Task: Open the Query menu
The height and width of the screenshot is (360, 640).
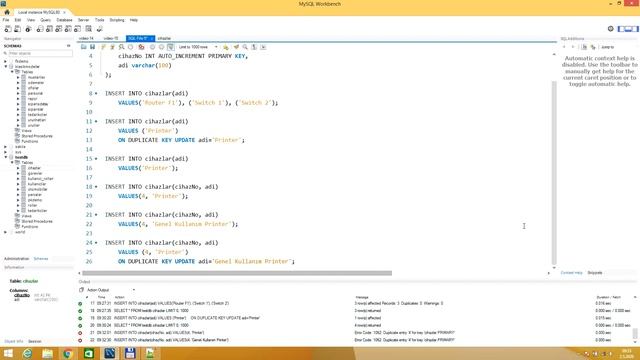Action: point(45,20)
